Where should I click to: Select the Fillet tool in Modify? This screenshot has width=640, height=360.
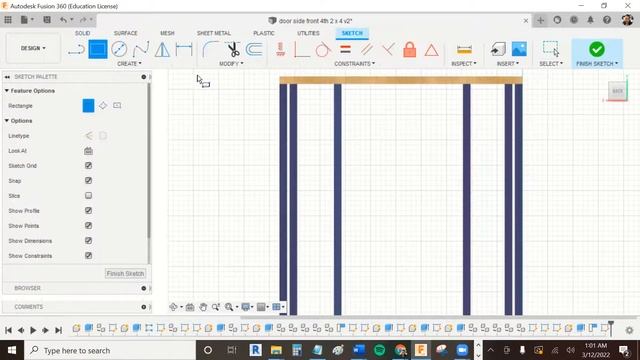tap(210, 49)
